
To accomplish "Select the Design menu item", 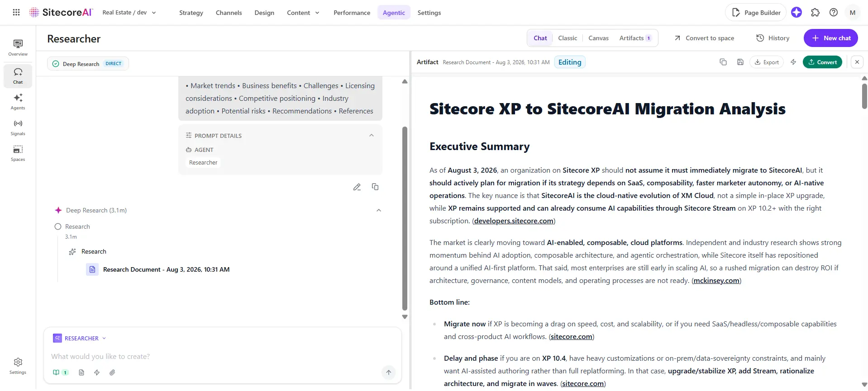I will click(264, 13).
